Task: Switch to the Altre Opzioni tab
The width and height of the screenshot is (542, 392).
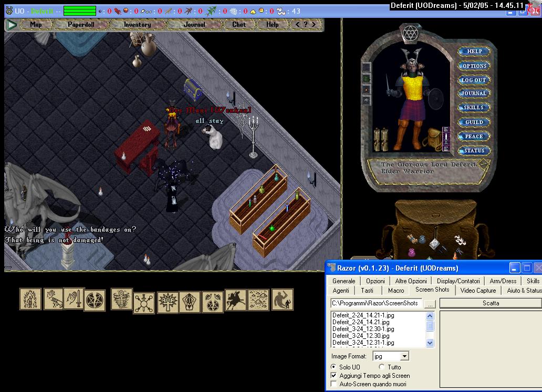Action: pyautogui.click(x=411, y=281)
